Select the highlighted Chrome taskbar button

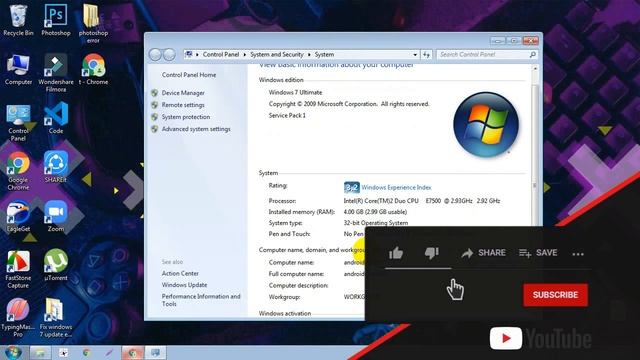pyautogui.click(x=132, y=353)
